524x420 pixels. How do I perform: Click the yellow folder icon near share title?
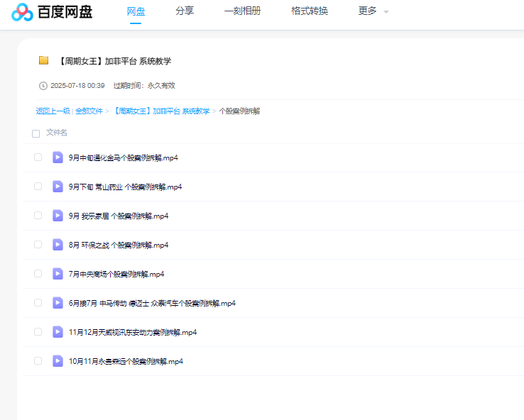44,61
